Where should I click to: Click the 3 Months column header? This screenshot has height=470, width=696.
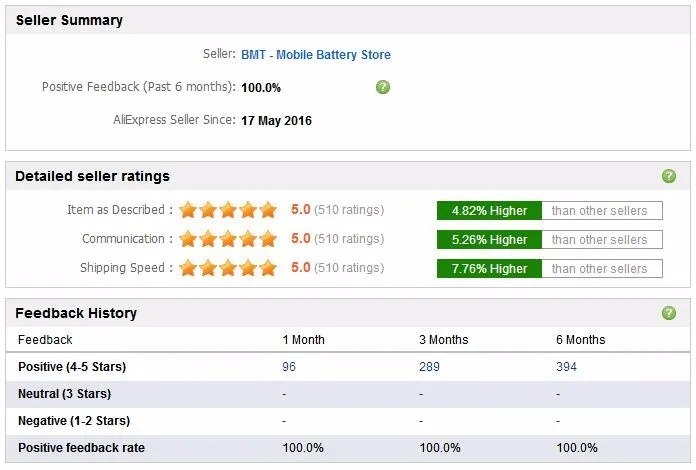444,340
